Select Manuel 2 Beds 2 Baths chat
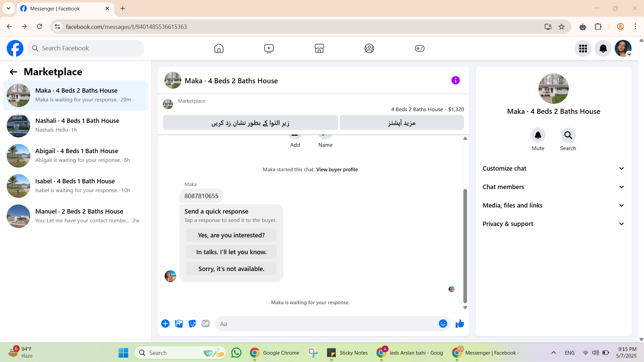Viewport: 644px width, 362px height. pyautogui.click(x=76, y=216)
